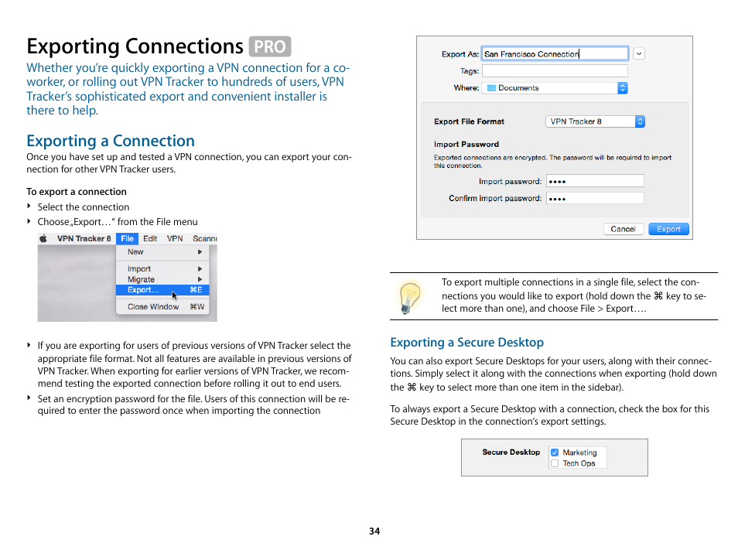Open the VPN menu
Screen dimensions: 738x560
point(175,238)
